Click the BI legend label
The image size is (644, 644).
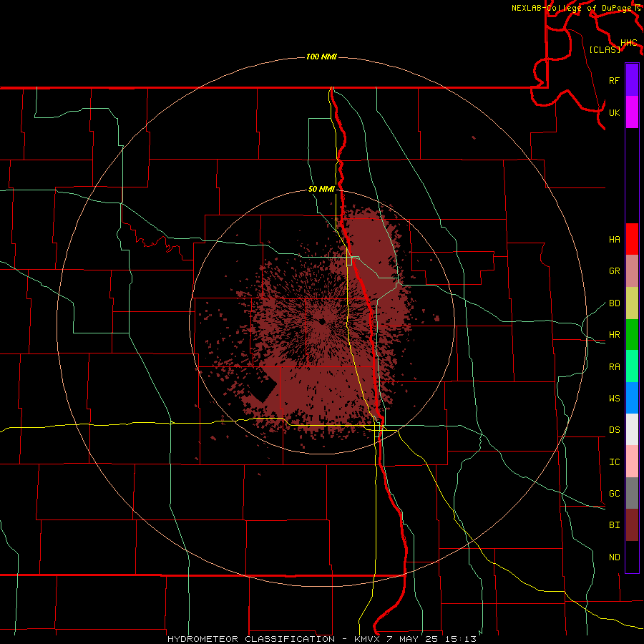pyautogui.click(x=615, y=525)
